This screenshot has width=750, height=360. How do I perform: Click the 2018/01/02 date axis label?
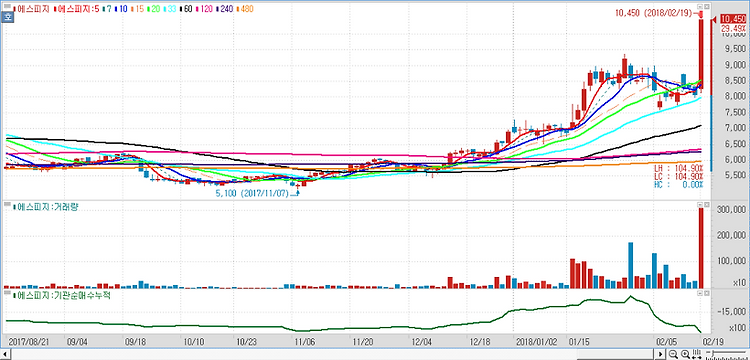click(536, 342)
